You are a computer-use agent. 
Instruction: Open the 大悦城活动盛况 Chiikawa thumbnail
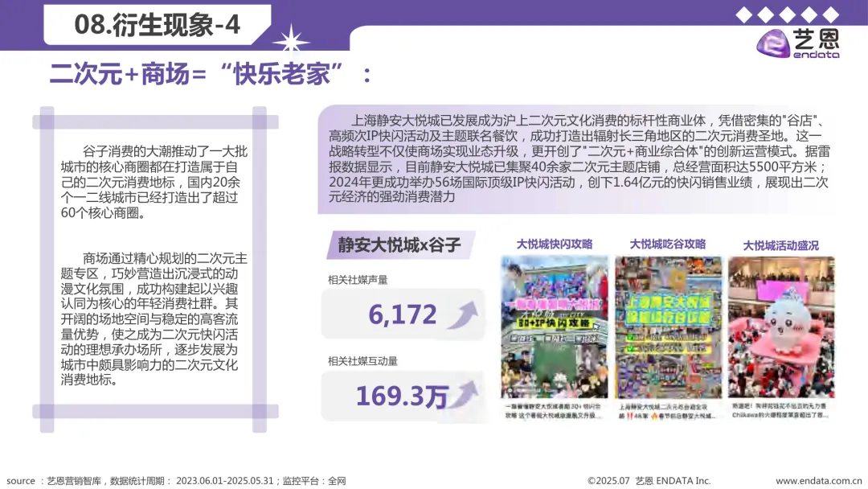(x=781, y=327)
